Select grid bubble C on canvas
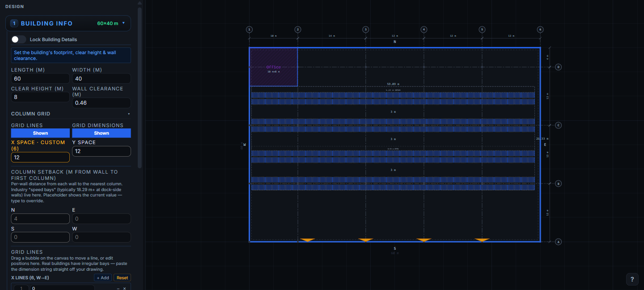Image resolution: width=644 pixels, height=290 pixels. (x=558, y=125)
